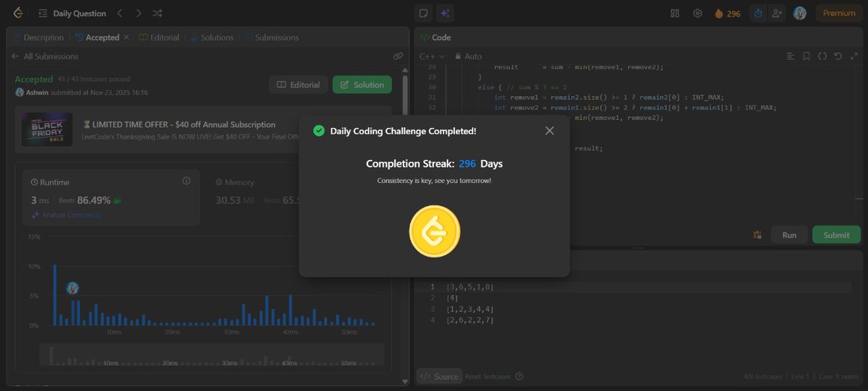The height and width of the screenshot is (391, 868).
Task: Click the curly braces format icon
Action: 822,56
